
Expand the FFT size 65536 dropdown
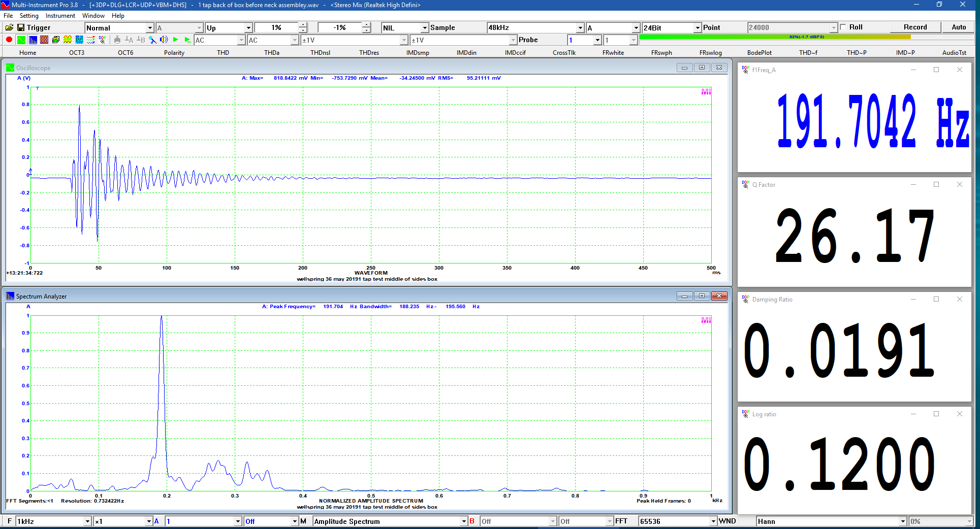713,521
